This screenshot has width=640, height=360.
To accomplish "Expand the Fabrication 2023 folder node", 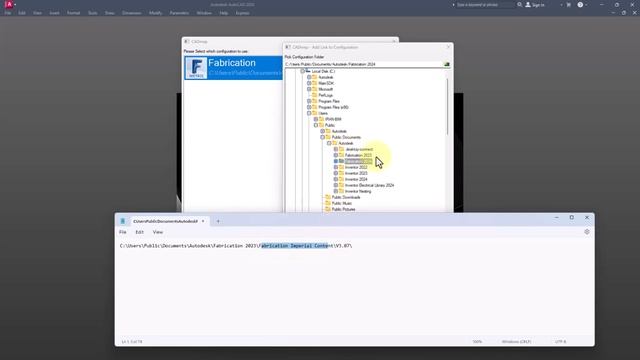I will point(336,155).
